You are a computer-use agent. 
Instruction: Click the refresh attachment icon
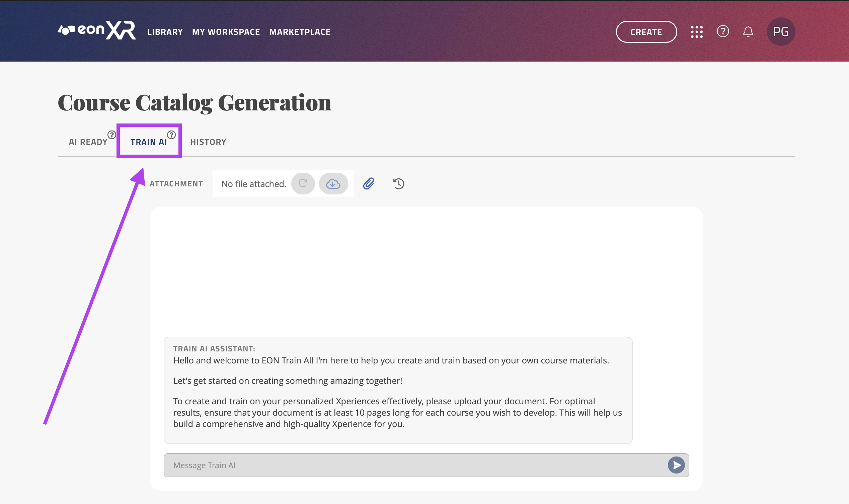point(303,184)
